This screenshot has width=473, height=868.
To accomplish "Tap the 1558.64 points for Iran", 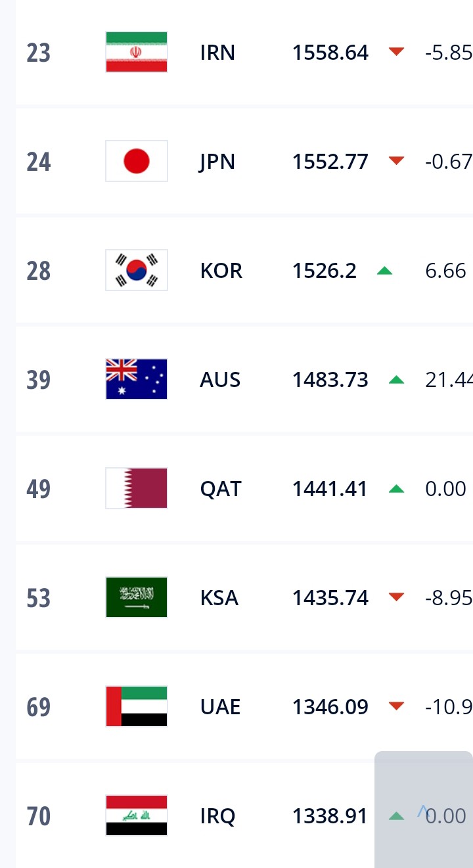I will point(330,53).
